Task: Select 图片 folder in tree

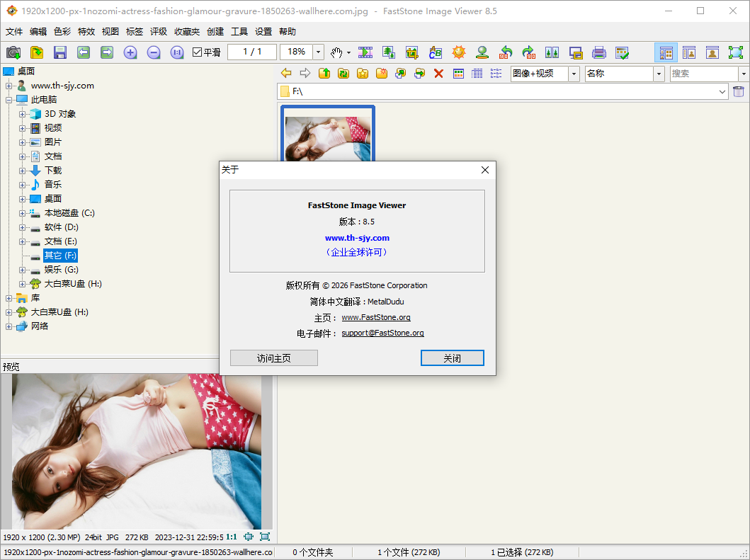Action: 53,142
